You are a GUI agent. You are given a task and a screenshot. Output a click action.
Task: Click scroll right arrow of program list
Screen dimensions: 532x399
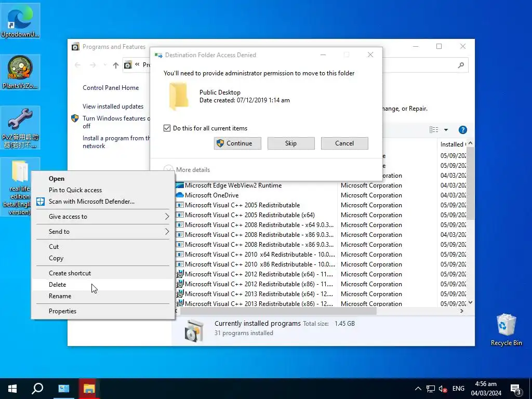[x=461, y=311]
